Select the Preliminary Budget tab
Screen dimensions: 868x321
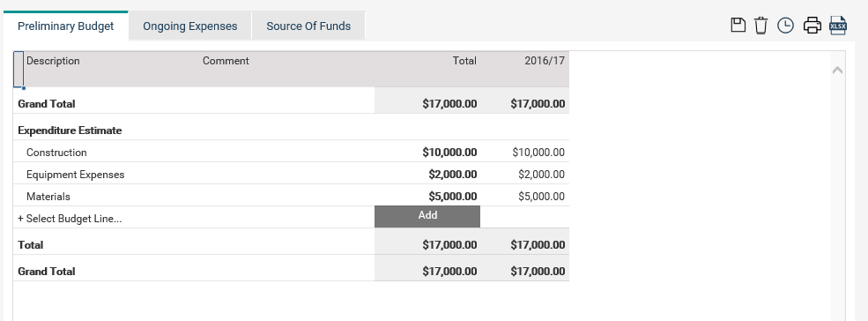(66, 26)
